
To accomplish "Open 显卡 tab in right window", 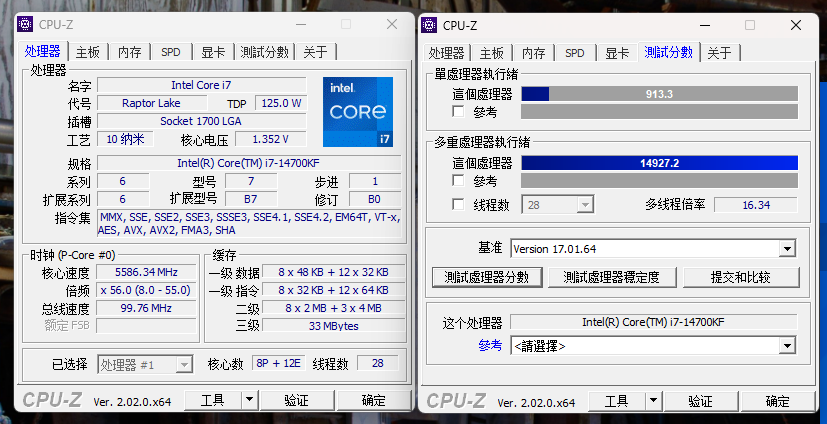I will pyautogui.click(x=617, y=53).
